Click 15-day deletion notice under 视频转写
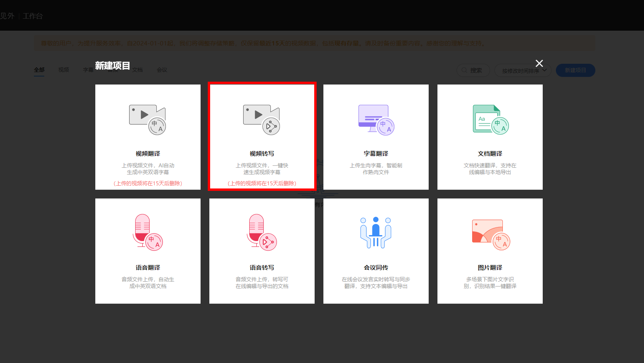Viewport: 644px width, 363px height. coord(262,183)
